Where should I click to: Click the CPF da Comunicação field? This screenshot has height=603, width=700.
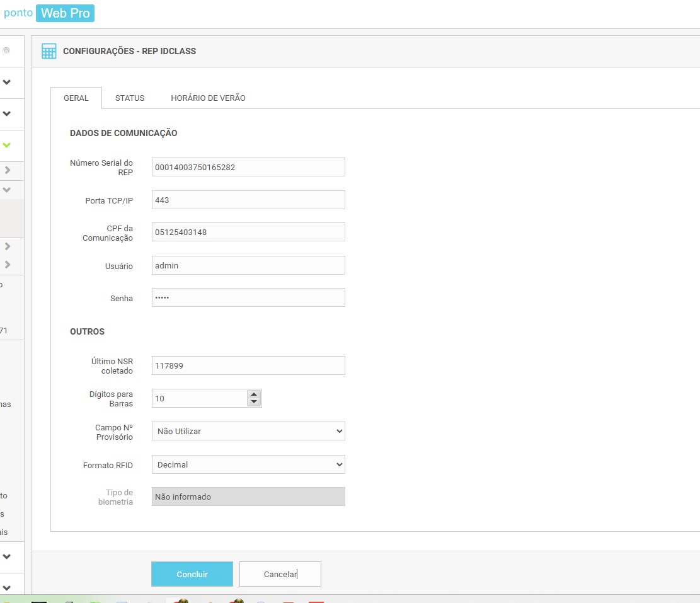[248, 232]
